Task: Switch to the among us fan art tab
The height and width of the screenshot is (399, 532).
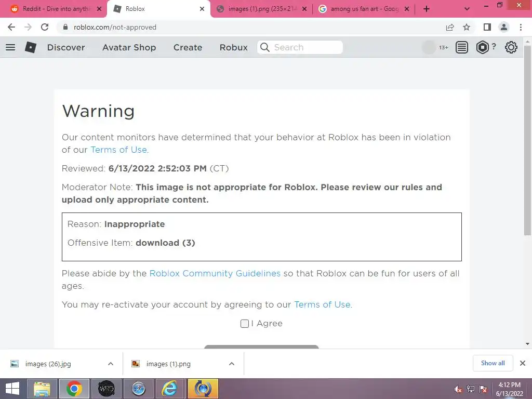Action: 365,9
